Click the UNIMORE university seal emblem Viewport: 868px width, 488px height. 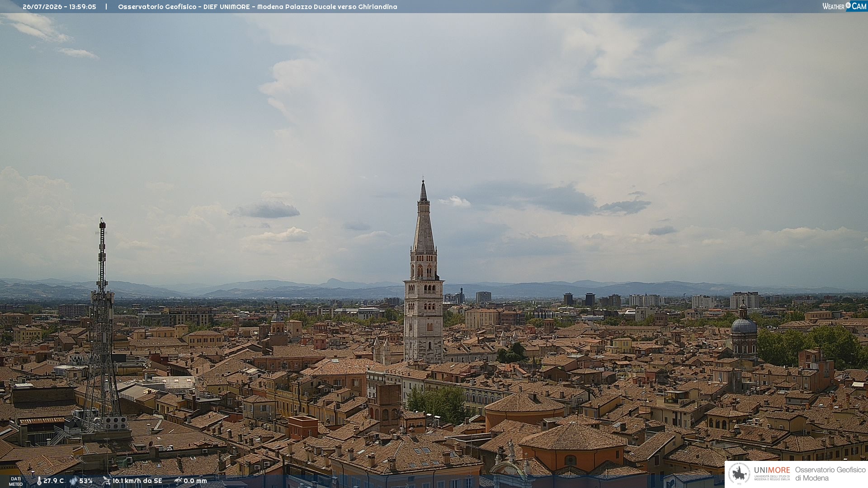coord(740,474)
